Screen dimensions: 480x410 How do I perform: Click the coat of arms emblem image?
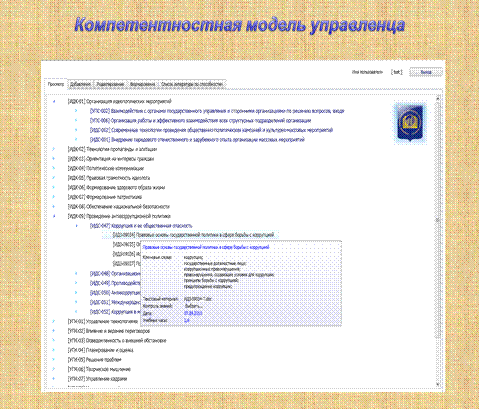(x=410, y=123)
